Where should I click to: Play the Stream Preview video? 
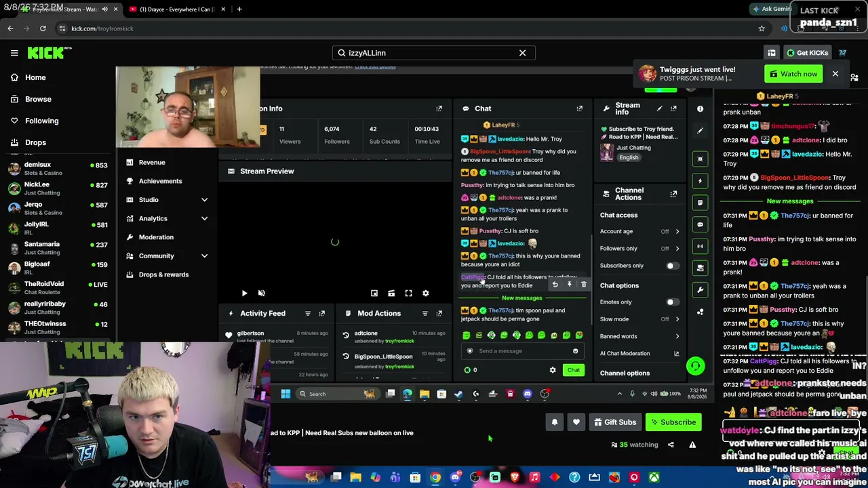tap(244, 293)
